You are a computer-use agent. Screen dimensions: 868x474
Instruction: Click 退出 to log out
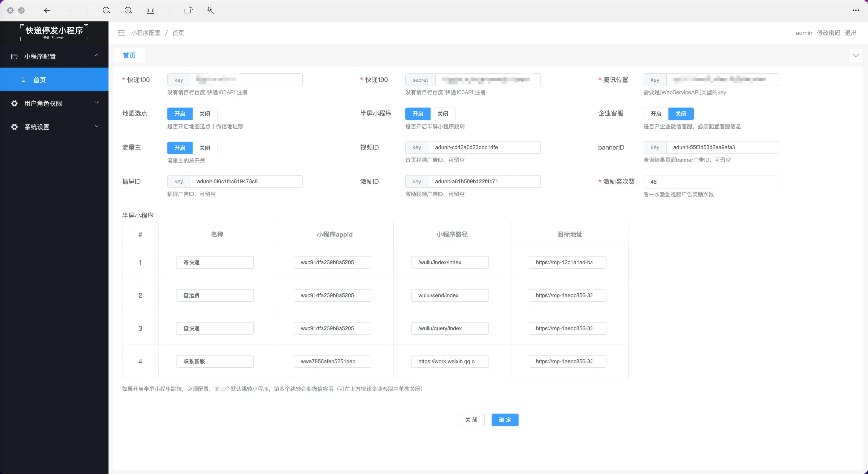(x=850, y=33)
